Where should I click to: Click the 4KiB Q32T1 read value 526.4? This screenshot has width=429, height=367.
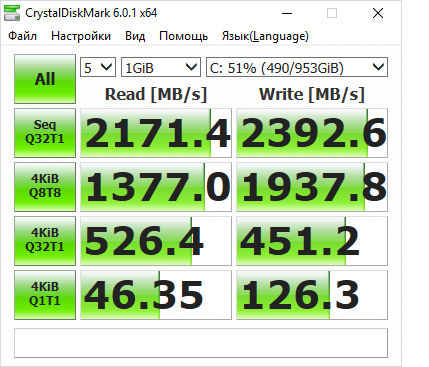click(156, 241)
